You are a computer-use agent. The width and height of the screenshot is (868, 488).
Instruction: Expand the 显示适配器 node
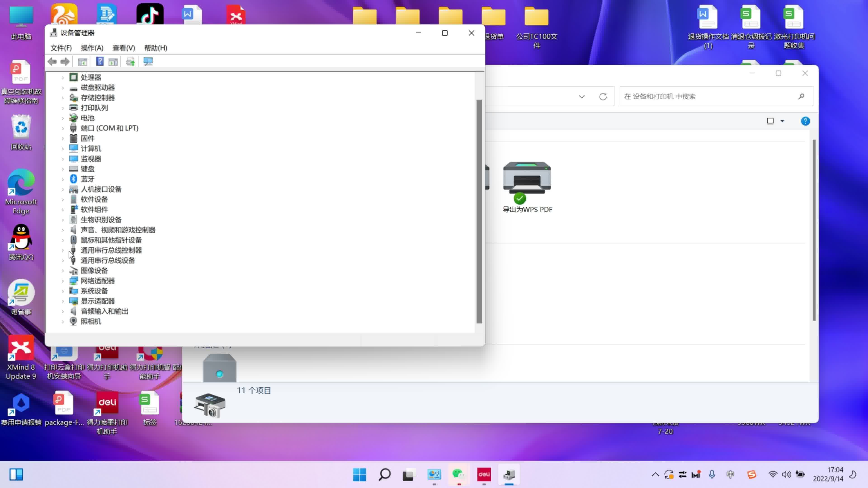click(x=63, y=301)
